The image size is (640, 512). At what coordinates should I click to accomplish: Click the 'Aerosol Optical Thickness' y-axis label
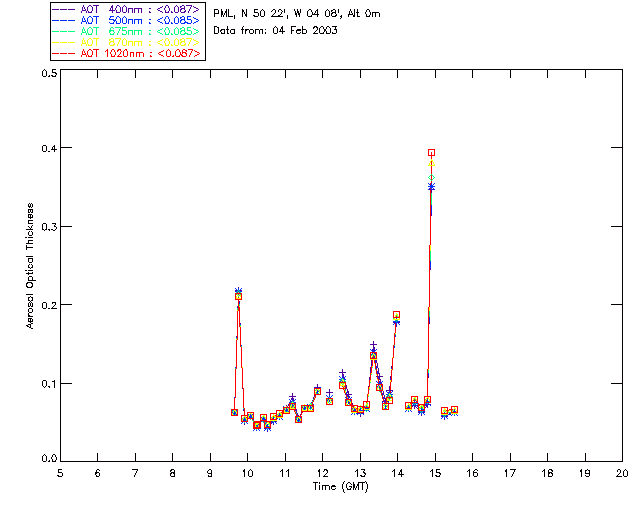pos(30,266)
